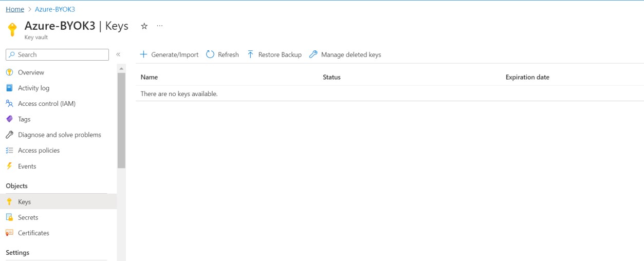This screenshot has width=644, height=261.
Task: Sort by the Expiration date column header
Action: click(527, 77)
